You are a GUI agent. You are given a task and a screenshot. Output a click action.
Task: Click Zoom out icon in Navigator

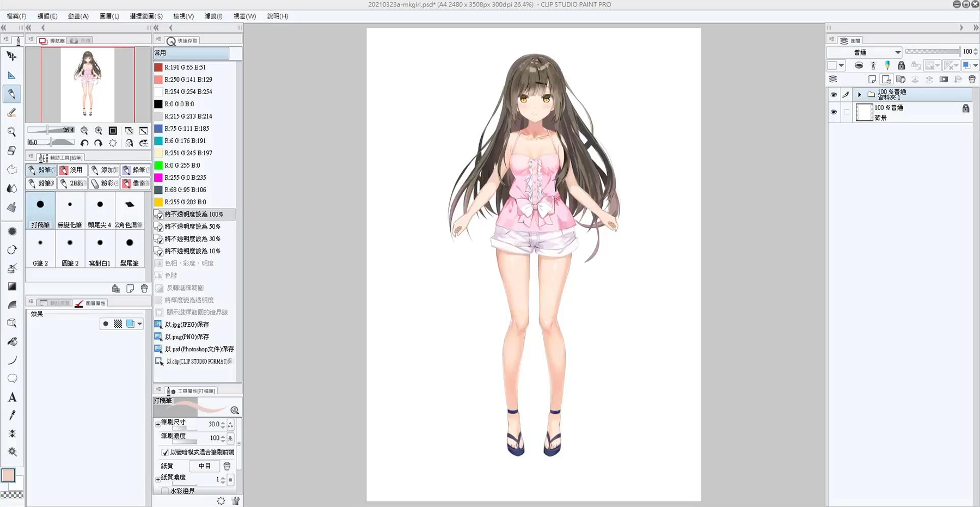[x=84, y=131]
